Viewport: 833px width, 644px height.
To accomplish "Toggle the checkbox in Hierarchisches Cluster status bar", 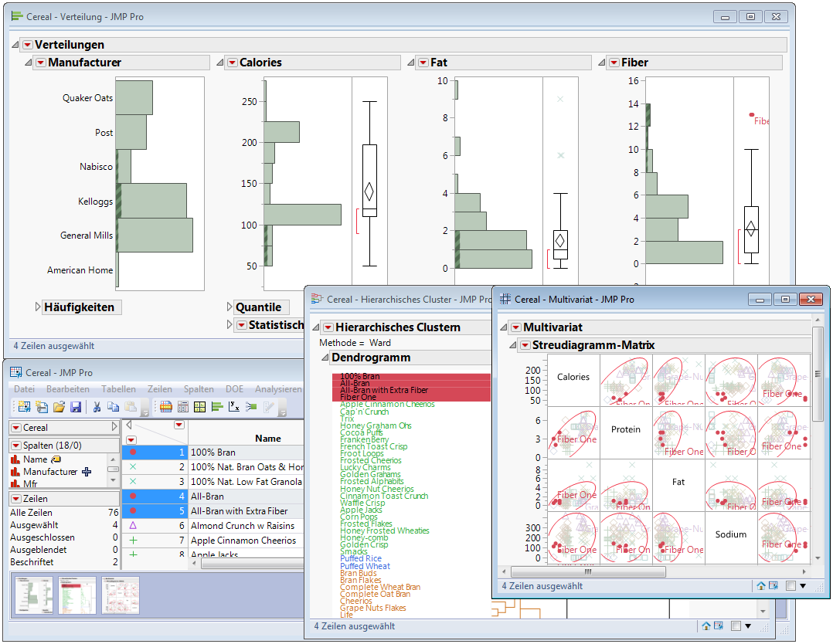I will (x=736, y=626).
